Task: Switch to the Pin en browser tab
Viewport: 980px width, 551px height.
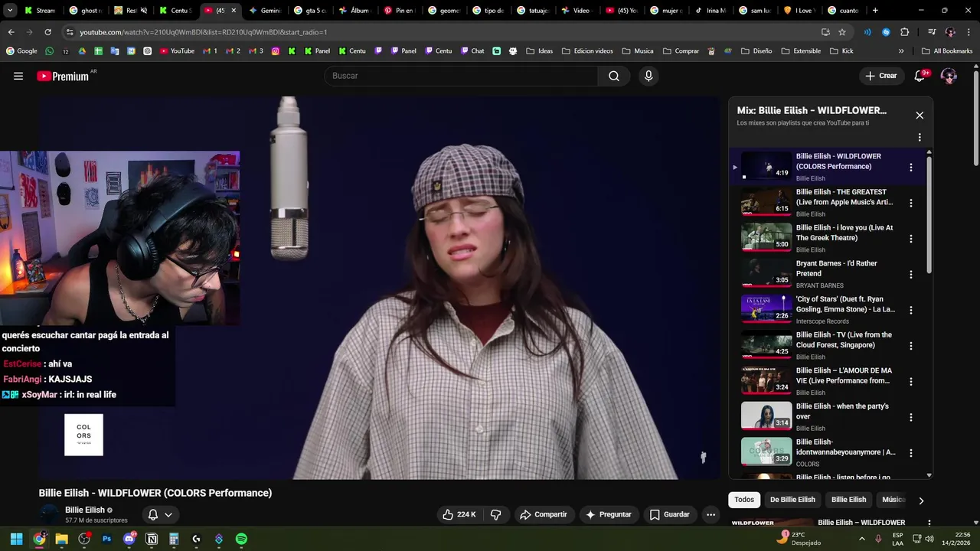Action: pos(399,11)
